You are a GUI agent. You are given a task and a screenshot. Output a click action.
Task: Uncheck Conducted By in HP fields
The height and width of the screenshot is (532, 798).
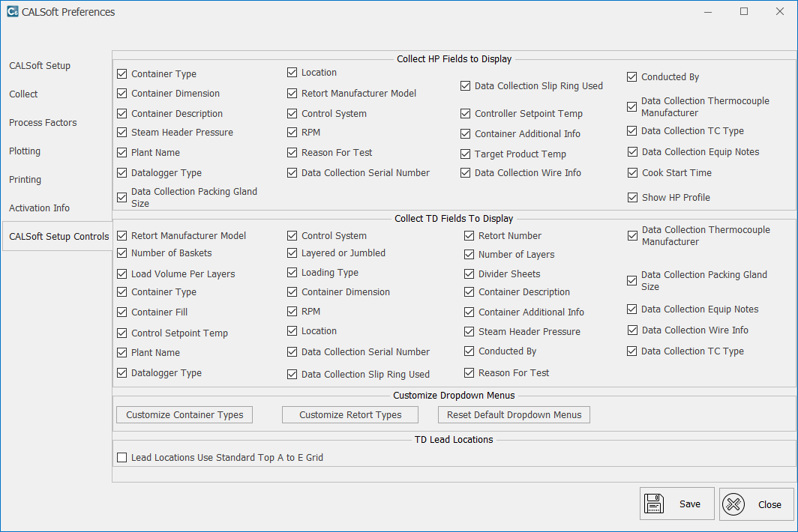coord(632,76)
